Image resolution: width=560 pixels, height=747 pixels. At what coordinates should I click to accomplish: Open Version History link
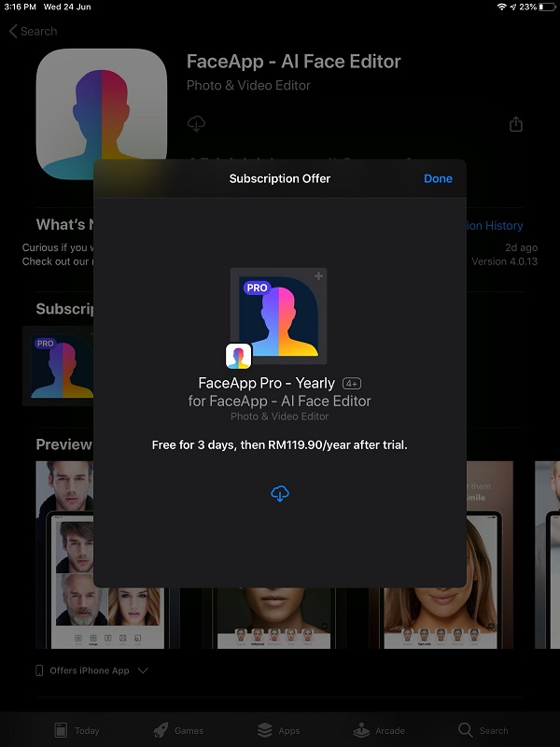pos(495,225)
